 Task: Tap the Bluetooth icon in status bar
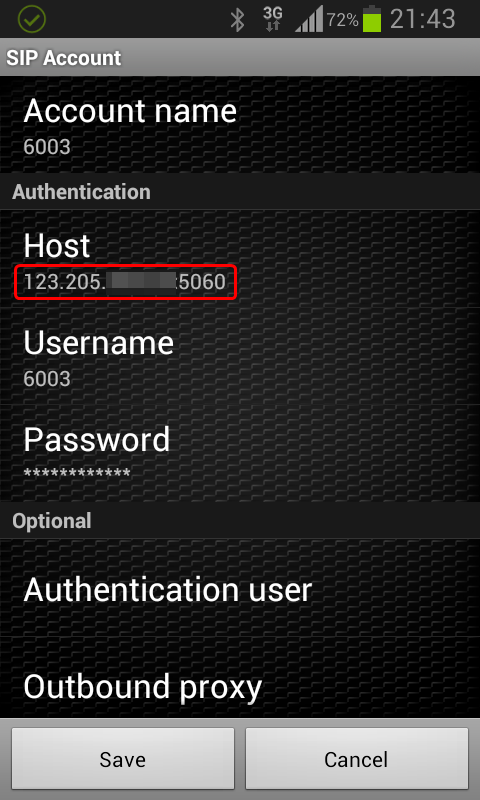tap(237, 19)
